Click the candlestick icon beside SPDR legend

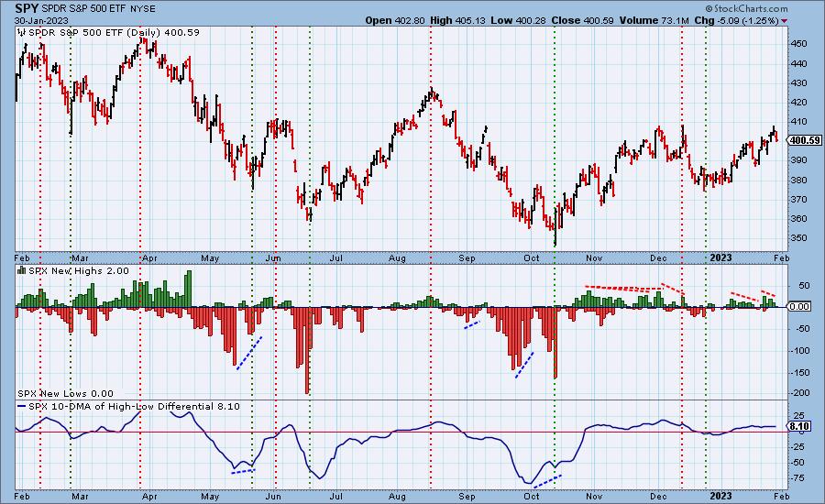click(x=22, y=32)
